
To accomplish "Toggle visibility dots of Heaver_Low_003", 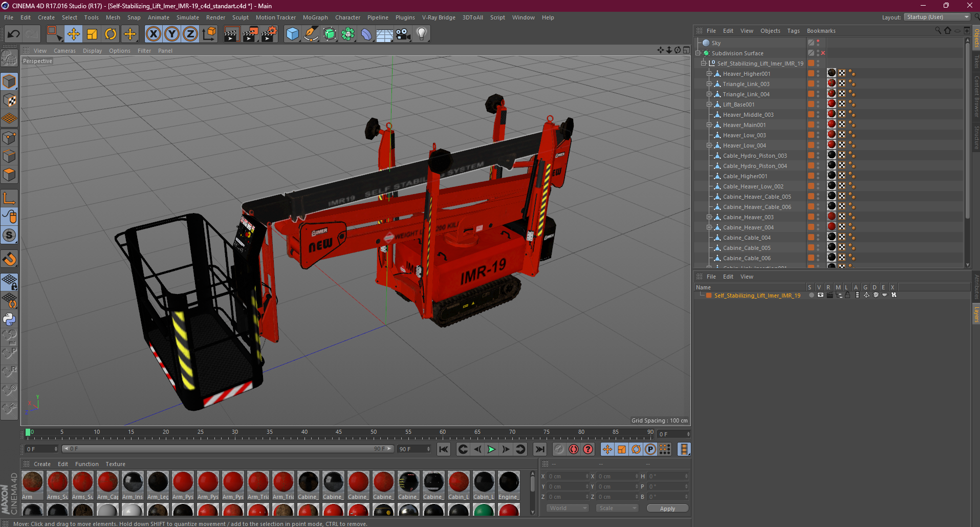I will (818, 135).
